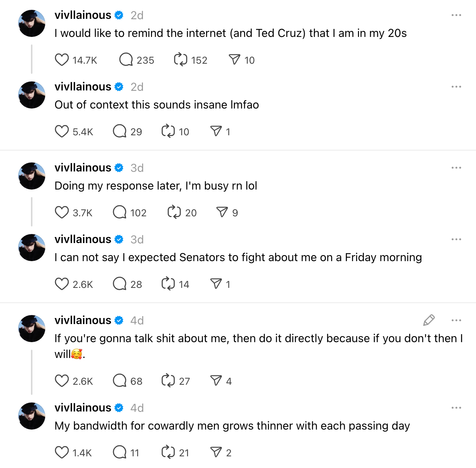The width and height of the screenshot is (476, 468).
Task: Open the 4d timestamp on 'cowardly men' post
Action: coord(137,408)
